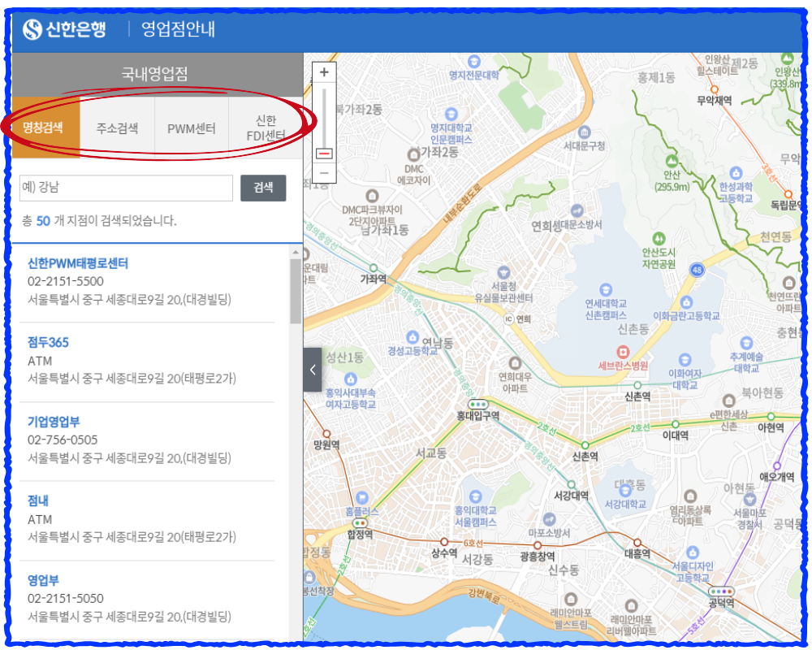Click the 신촌역 line 2 station marker
This screenshot has width=812, height=650.
coord(585,445)
